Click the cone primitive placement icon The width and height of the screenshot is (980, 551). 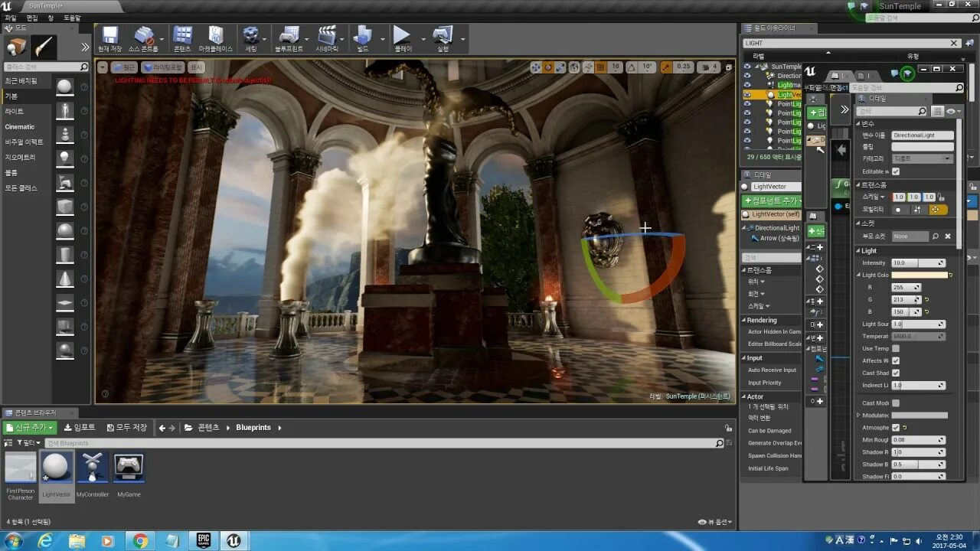65,279
